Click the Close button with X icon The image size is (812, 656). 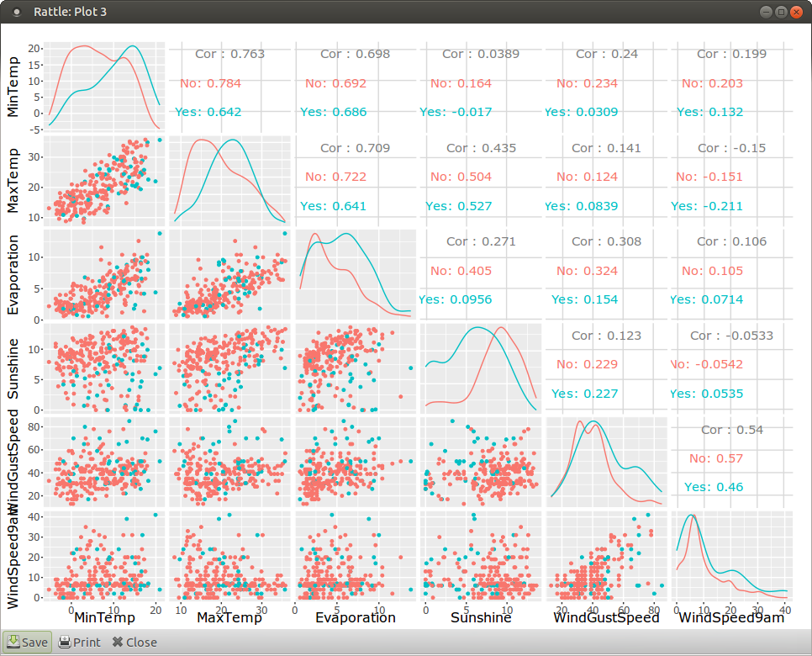pyautogui.click(x=134, y=642)
